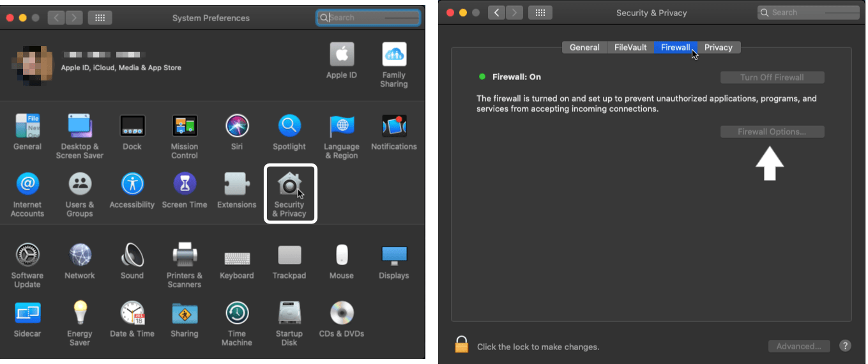The height and width of the screenshot is (364, 868).
Task: Open Mission Control preferences
Action: 185,137
